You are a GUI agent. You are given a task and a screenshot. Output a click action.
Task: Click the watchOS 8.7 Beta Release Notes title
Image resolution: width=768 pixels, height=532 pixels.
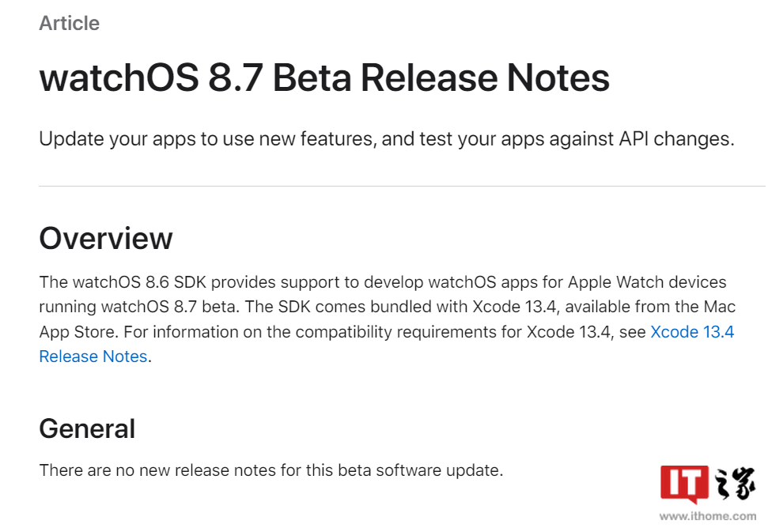click(x=324, y=77)
